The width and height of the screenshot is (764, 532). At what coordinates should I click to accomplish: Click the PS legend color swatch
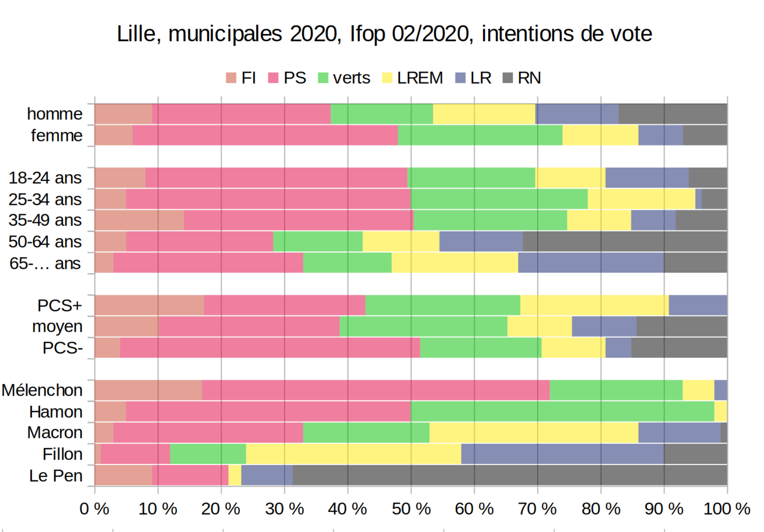pos(273,78)
